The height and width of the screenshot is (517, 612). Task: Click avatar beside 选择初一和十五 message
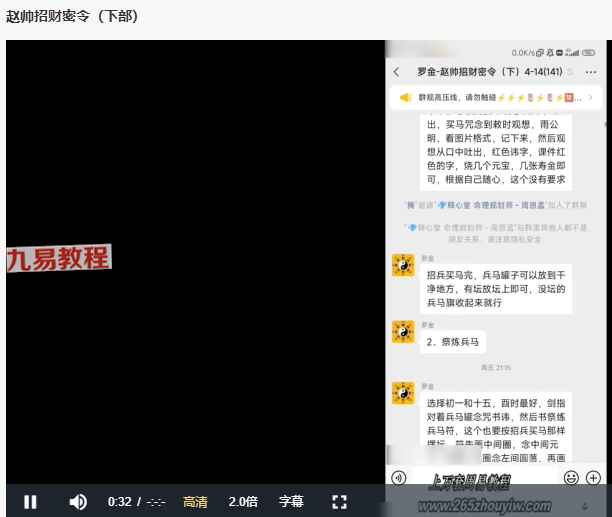coord(404,394)
